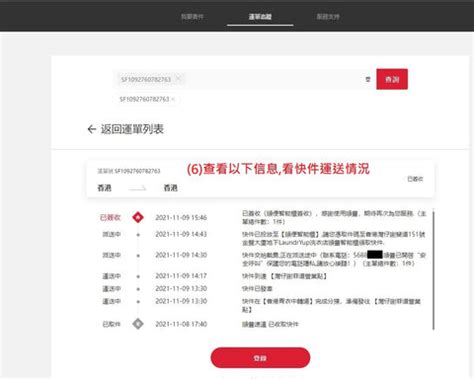474x379 pixels.
Task: Click the sorting-completed description at 13:30
Action: click(331, 305)
